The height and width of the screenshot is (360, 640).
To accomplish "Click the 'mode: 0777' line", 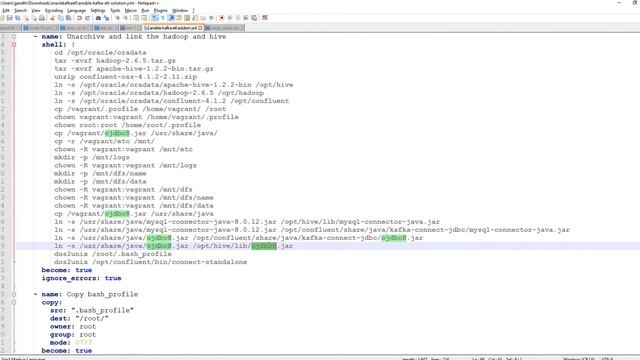I will 71,343.
